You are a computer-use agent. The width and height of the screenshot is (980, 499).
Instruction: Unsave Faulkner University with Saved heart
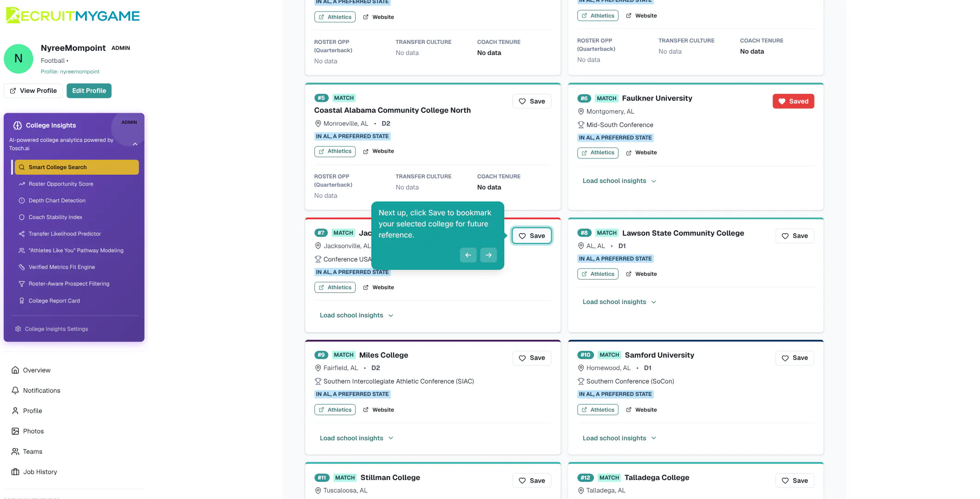tap(793, 101)
